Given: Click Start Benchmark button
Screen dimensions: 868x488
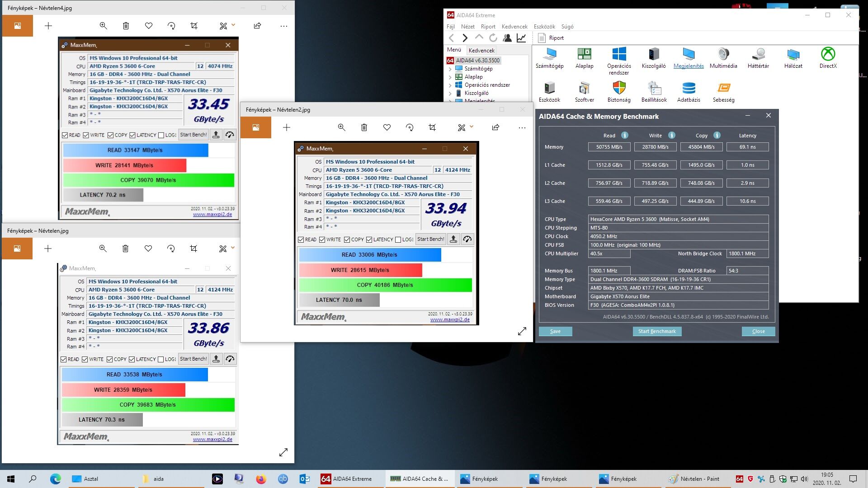Looking at the screenshot, I should 657,331.
